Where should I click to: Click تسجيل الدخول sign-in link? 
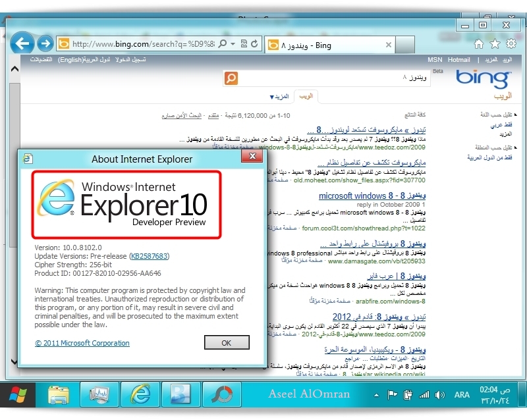[x=130, y=60]
